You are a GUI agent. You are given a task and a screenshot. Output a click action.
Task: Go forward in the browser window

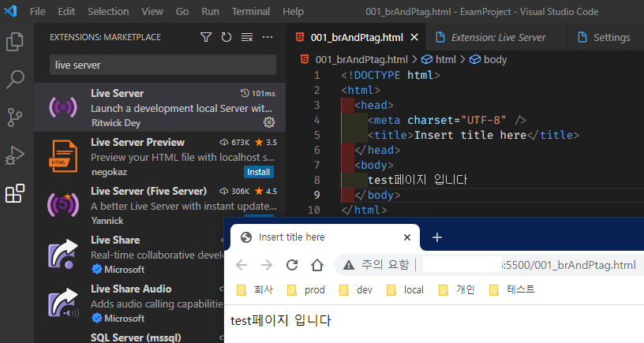point(267,265)
